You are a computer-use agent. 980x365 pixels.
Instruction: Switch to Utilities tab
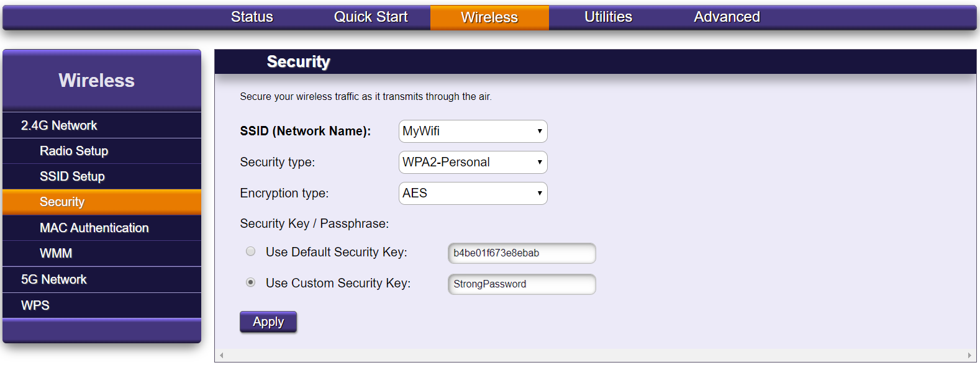click(x=608, y=17)
